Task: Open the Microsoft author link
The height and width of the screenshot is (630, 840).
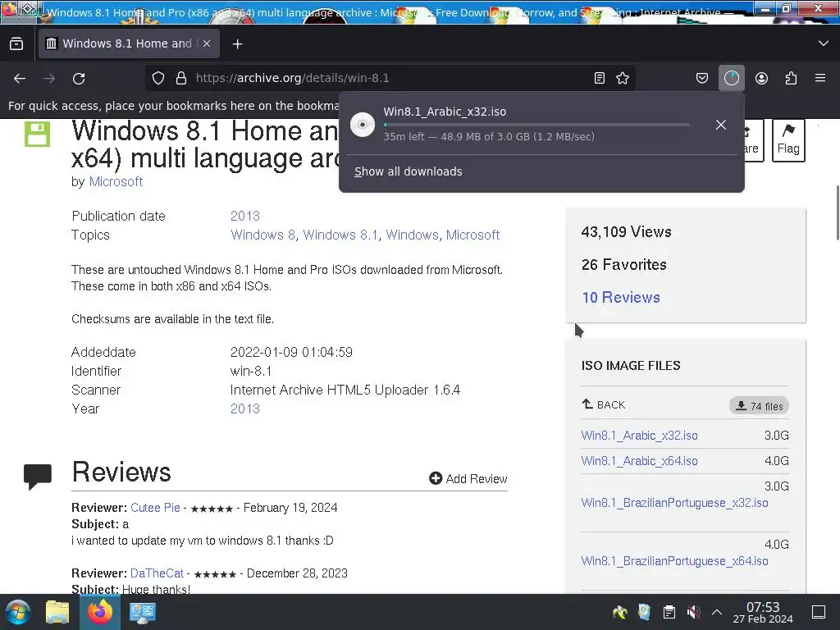Action: tap(116, 181)
